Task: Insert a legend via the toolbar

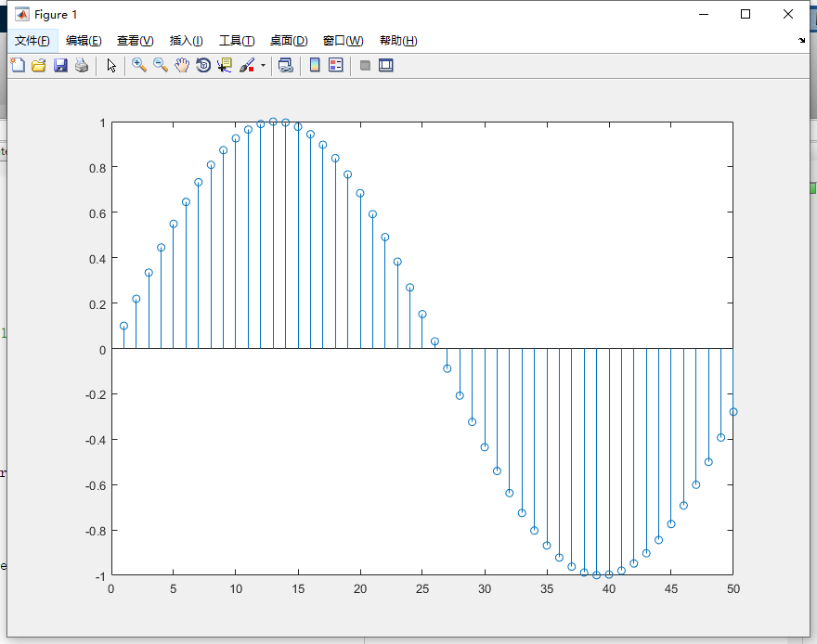Action: [336, 65]
